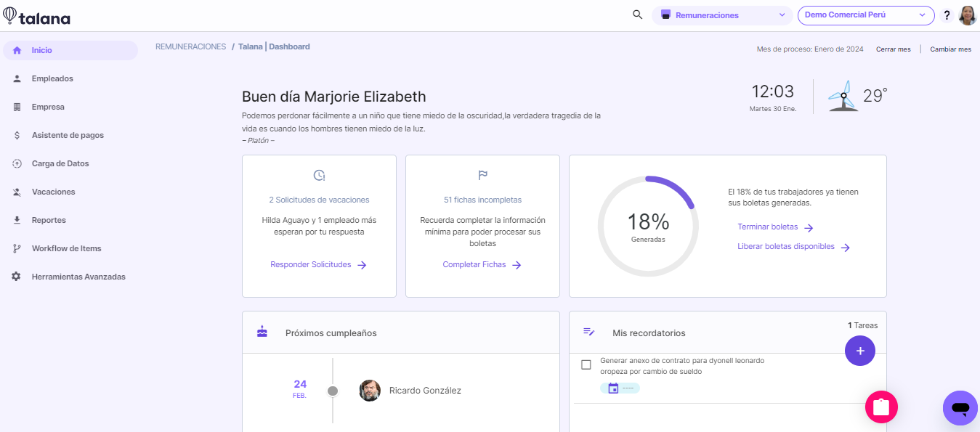Screen dimensions: 980x432
Task: Open Empleados in the sidebar
Action: pyautogui.click(x=70, y=78)
